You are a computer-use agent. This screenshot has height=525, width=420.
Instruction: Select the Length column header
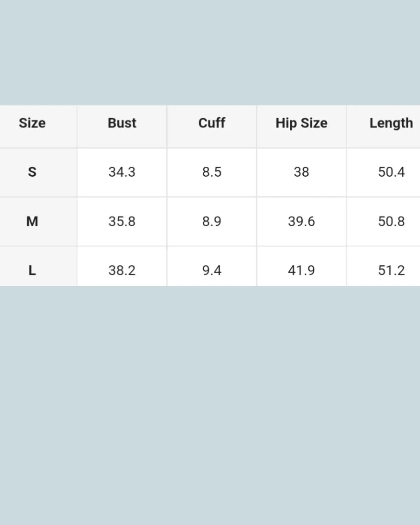[391, 123]
